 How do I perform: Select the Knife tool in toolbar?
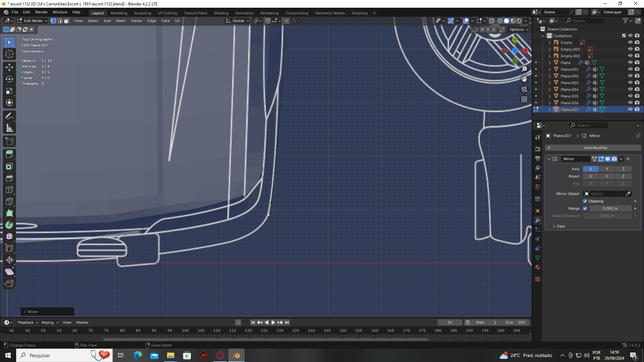[9, 201]
